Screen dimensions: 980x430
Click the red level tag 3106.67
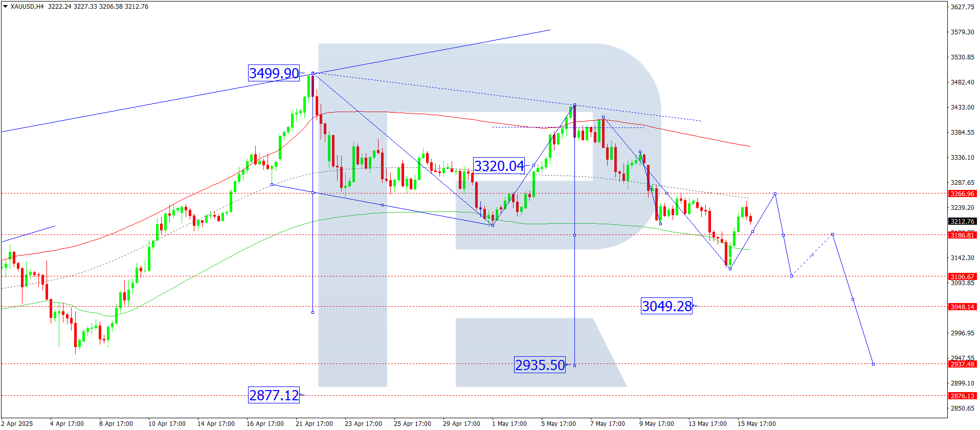click(962, 277)
